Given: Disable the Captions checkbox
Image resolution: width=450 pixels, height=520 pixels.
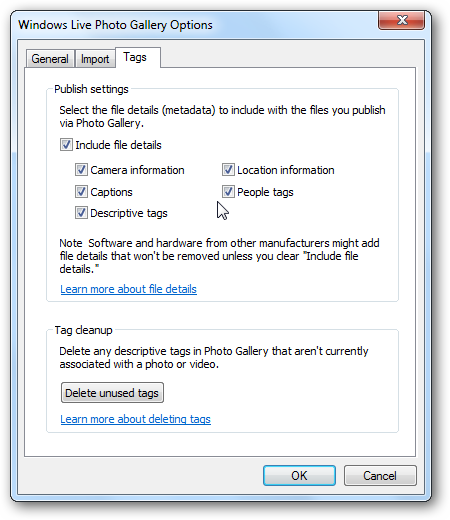Looking at the screenshot, I should [x=81, y=192].
